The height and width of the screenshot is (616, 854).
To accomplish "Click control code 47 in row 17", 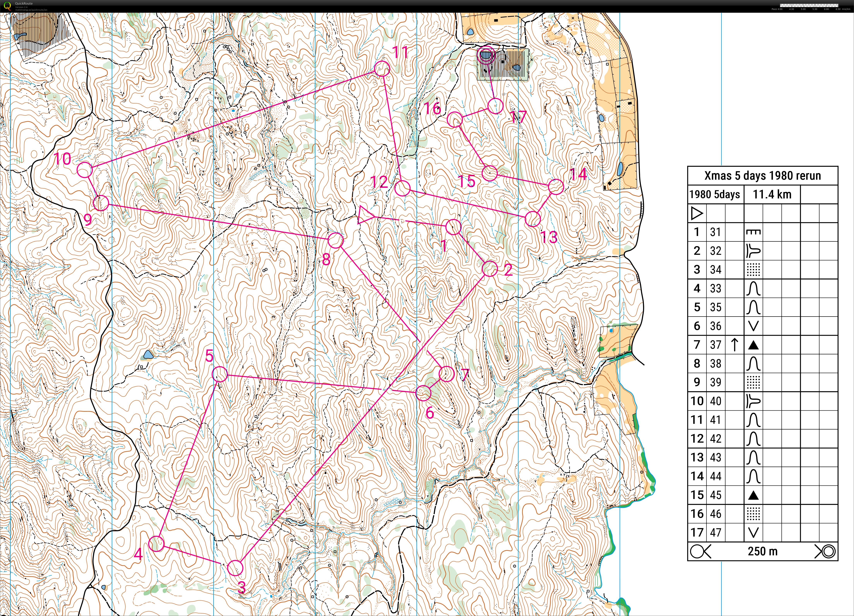I will 715,532.
